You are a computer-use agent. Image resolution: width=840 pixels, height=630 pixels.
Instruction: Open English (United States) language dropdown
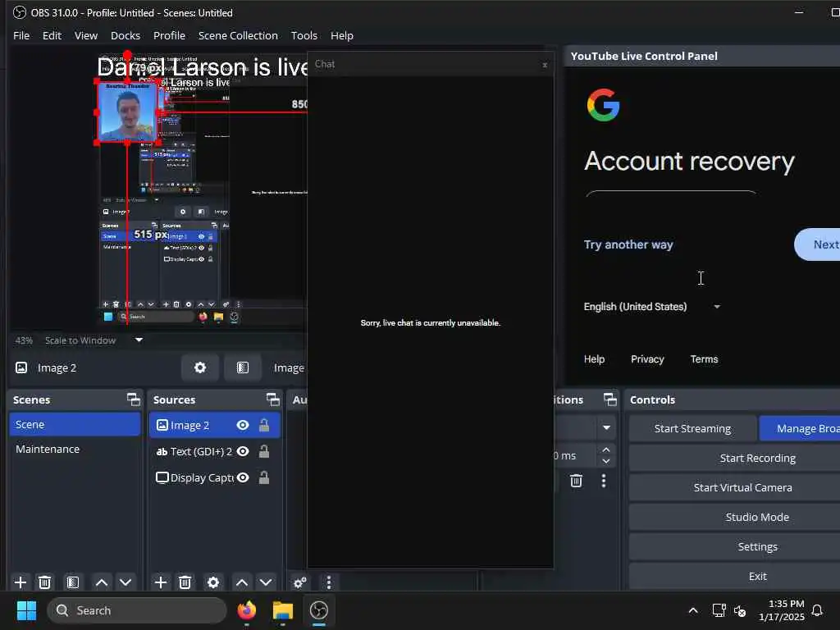(652, 307)
